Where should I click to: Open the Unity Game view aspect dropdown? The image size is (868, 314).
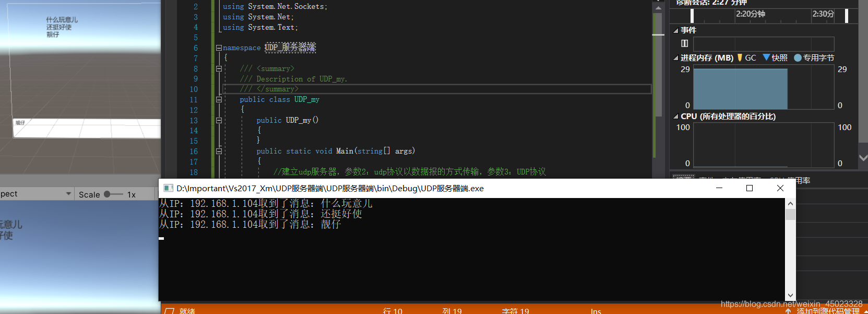pyautogui.click(x=36, y=194)
